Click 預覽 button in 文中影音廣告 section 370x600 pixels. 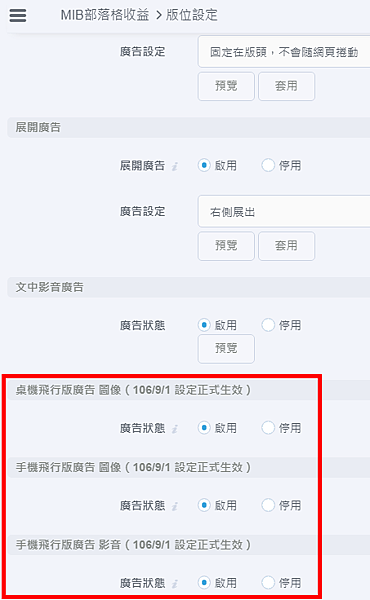[x=226, y=349]
